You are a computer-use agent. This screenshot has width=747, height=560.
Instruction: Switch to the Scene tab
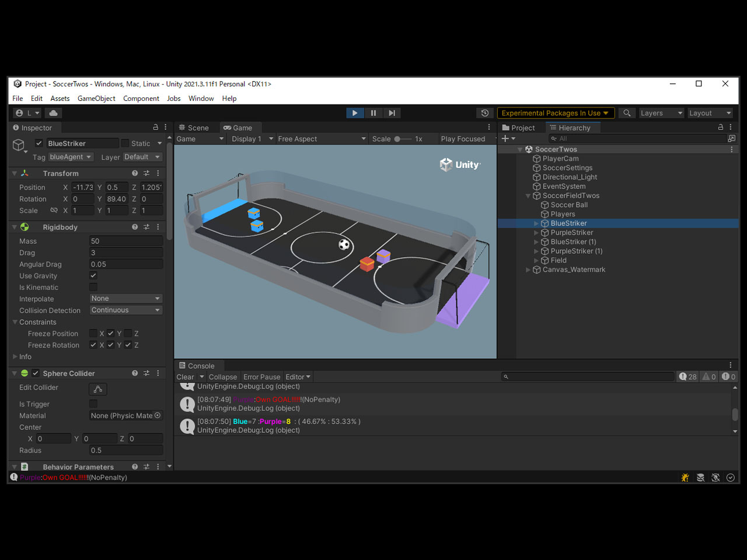(x=194, y=128)
